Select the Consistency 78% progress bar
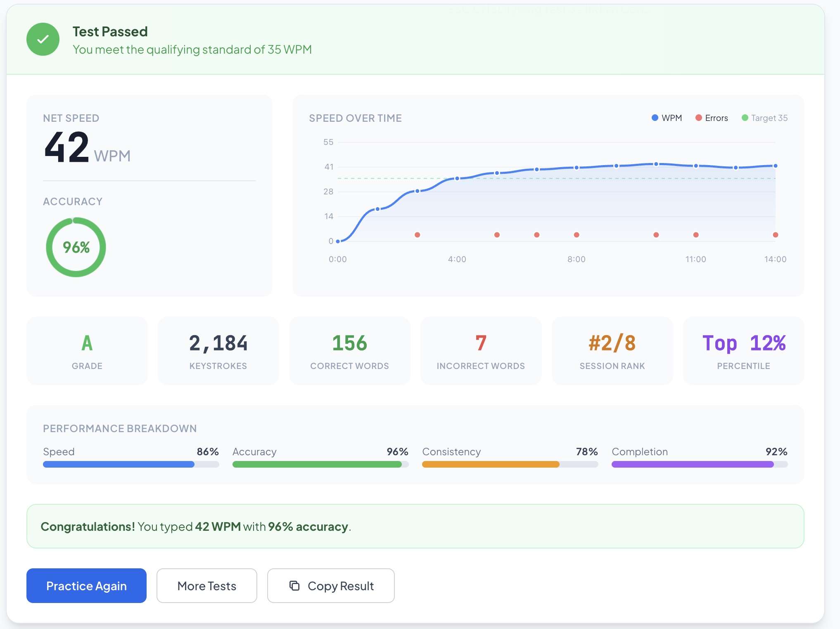This screenshot has height=629, width=840. coord(510,464)
